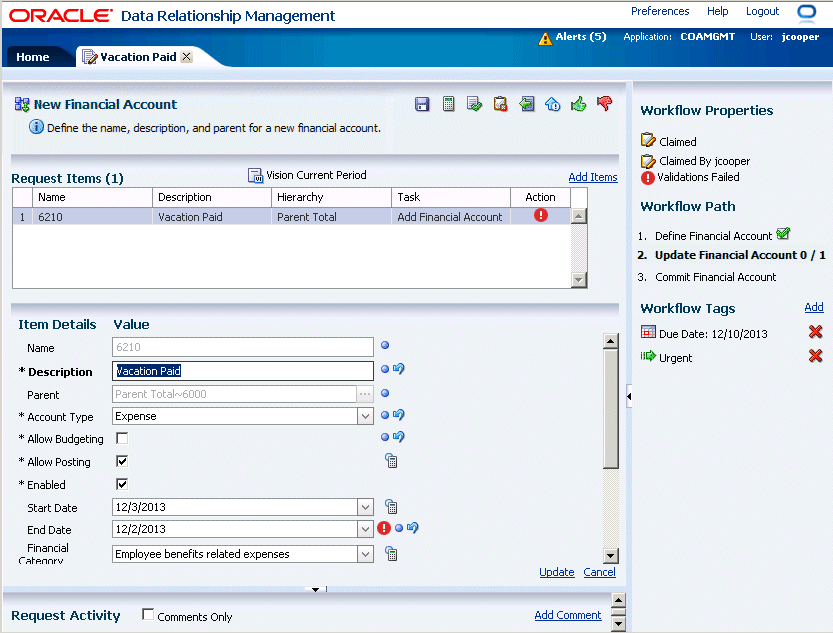Click the Cancel link
The image size is (833, 633).
coord(599,572)
